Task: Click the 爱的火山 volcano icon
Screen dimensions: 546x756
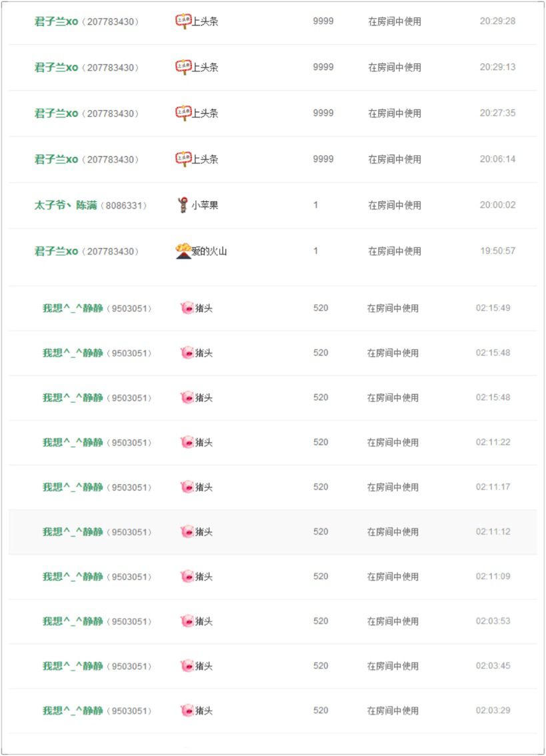Action: coord(183,251)
